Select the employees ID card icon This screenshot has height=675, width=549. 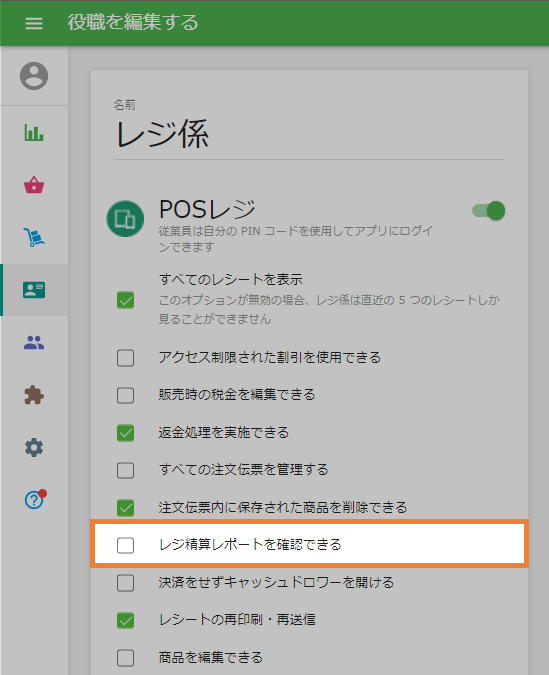(34, 290)
